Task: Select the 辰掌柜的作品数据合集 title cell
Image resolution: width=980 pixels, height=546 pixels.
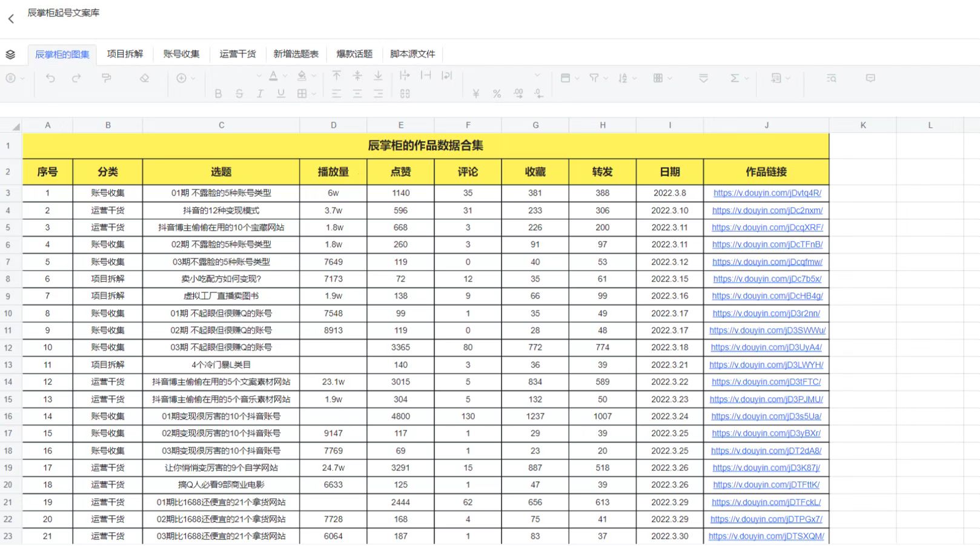Action: (x=425, y=145)
